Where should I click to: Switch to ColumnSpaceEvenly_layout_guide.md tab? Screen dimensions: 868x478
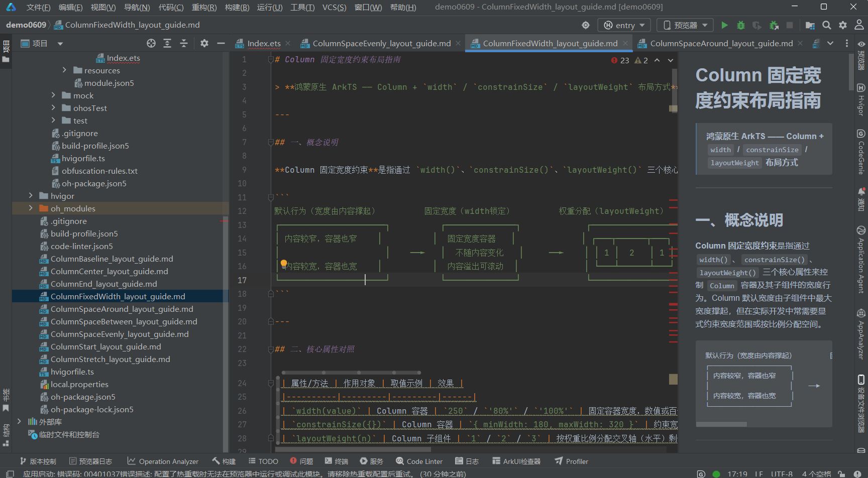[x=381, y=44]
